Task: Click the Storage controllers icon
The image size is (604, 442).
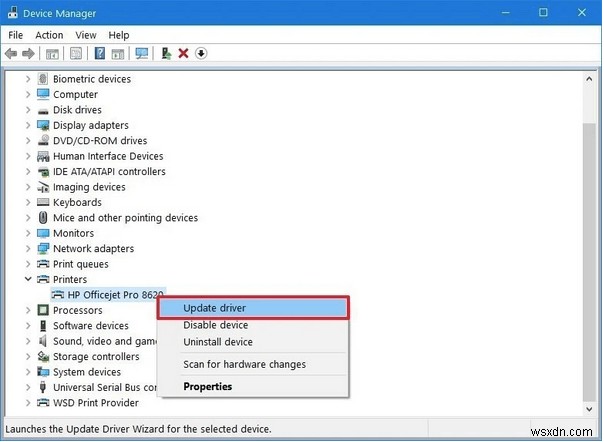Action: (43, 356)
